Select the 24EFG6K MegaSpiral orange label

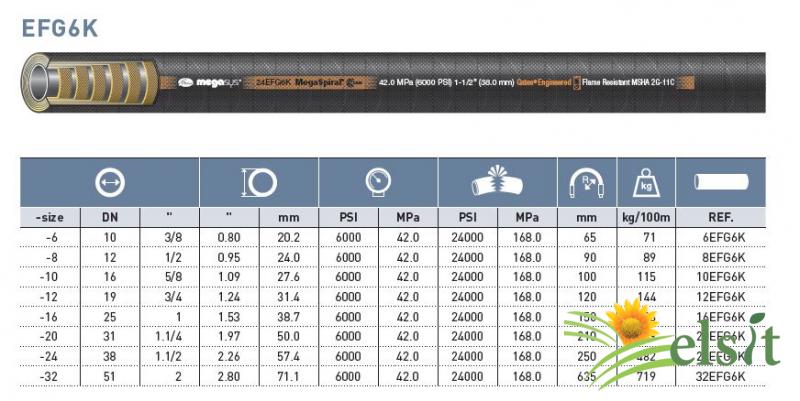(309, 83)
